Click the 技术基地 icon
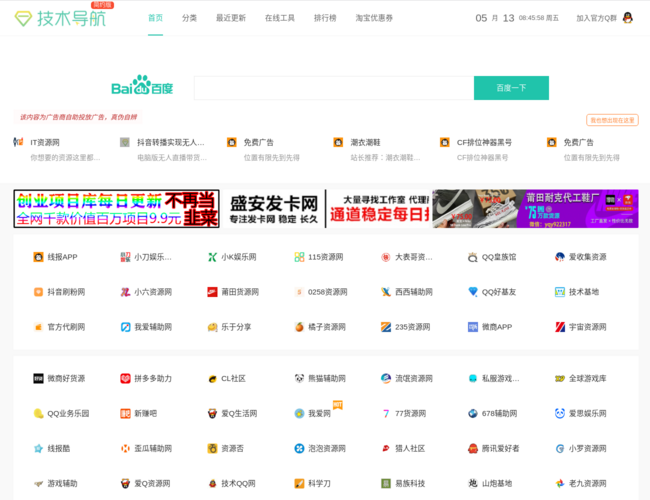The width and height of the screenshot is (650, 500). coord(560,292)
